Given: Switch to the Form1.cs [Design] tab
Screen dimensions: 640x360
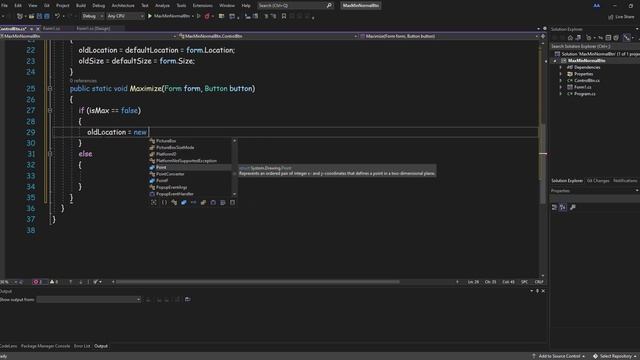Looking at the screenshot, I should 93,28.
